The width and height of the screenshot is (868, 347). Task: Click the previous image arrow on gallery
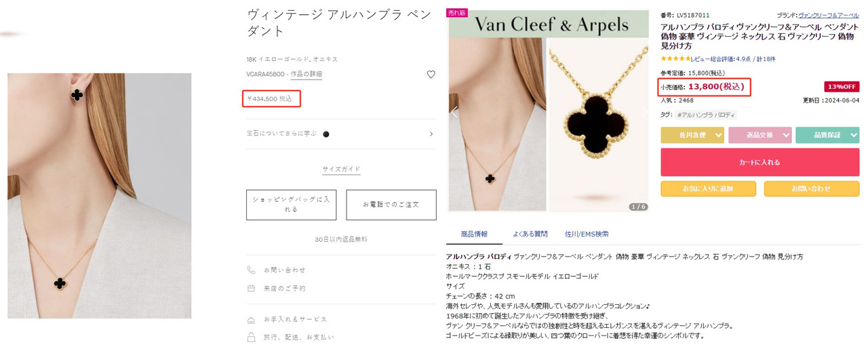tap(454, 113)
